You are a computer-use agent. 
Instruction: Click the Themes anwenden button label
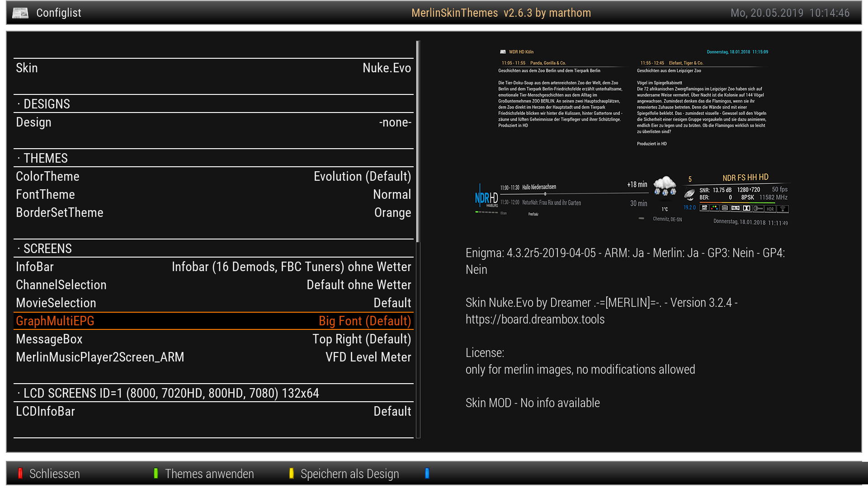tap(209, 474)
